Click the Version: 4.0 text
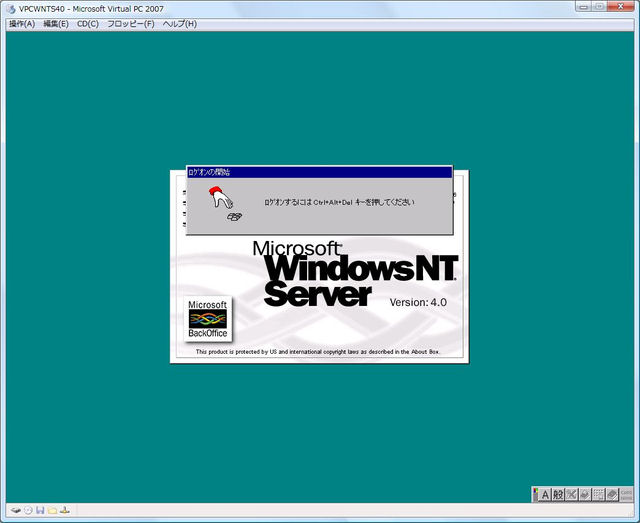This screenshot has height=523, width=640. coord(418,303)
